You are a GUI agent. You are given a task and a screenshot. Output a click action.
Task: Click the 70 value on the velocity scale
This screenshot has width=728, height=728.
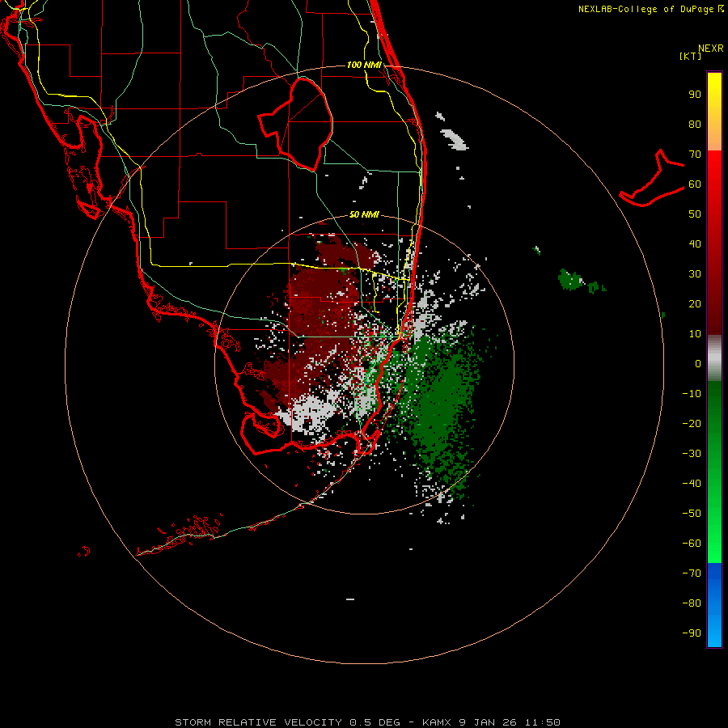coord(695,154)
